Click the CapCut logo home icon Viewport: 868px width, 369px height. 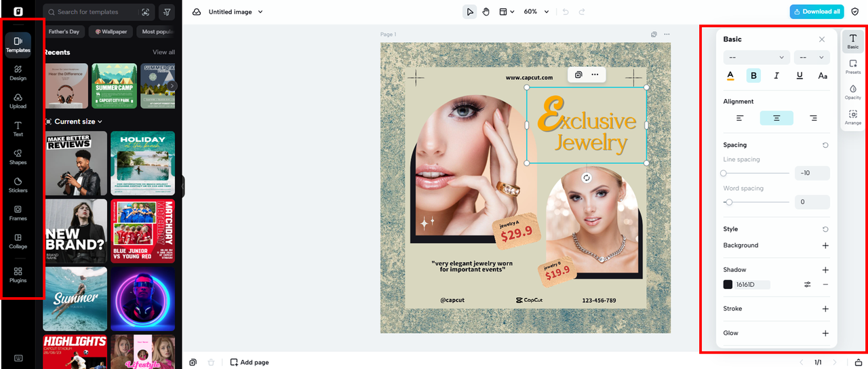click(x=18, y=12)
